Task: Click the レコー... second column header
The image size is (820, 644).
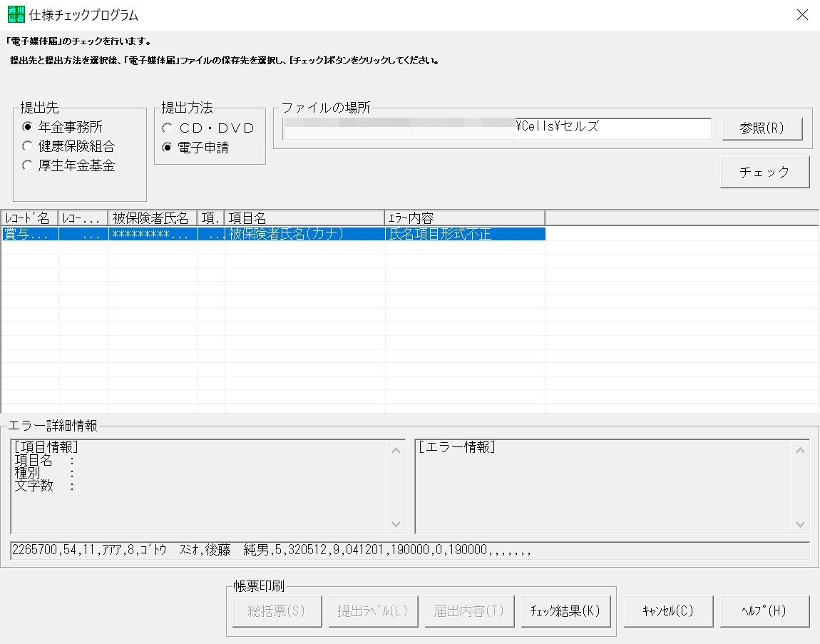Action: 83,218
